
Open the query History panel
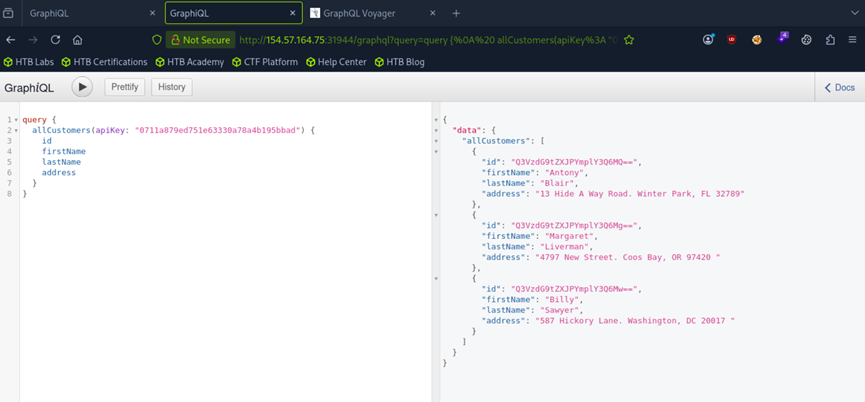[172, 87]
